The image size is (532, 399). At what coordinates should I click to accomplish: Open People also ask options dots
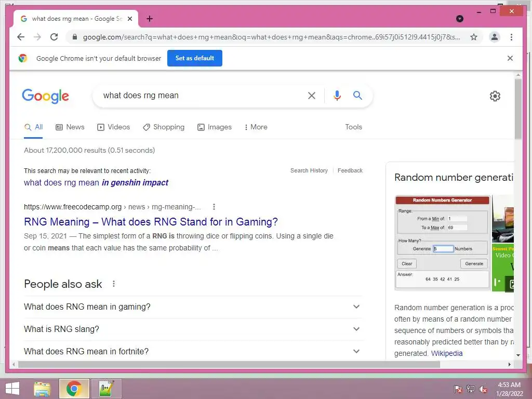[x=114, y=284]
